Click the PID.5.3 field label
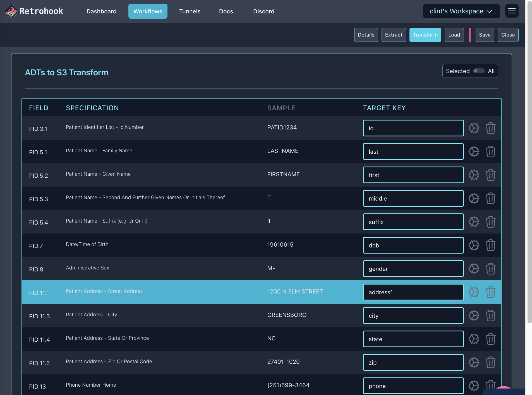The height and width of the screenshot is (395, 532). pos(39,199)
